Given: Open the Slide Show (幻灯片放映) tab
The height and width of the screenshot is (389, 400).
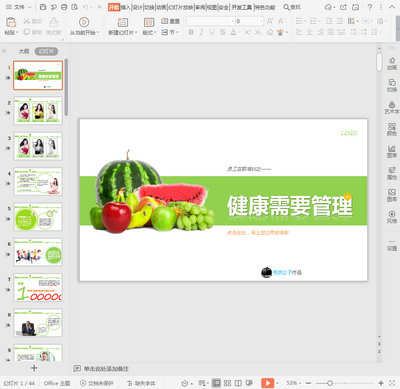Looking at the screenshot, I should [181, 7].
